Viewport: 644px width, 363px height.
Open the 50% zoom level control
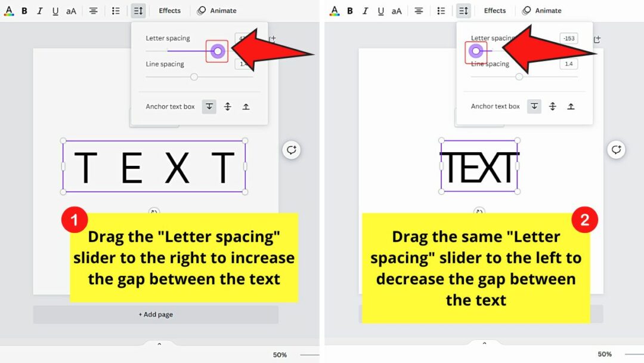280,354
